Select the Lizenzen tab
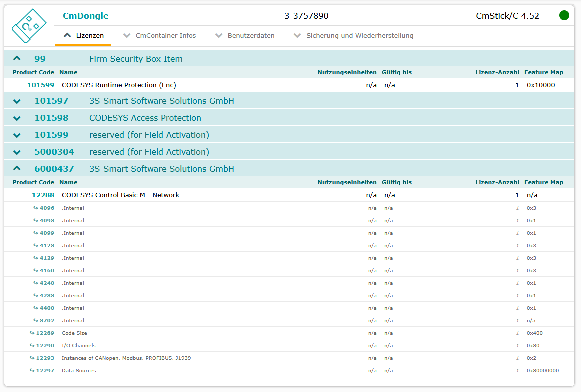The image size is (581, 392). 83,36
